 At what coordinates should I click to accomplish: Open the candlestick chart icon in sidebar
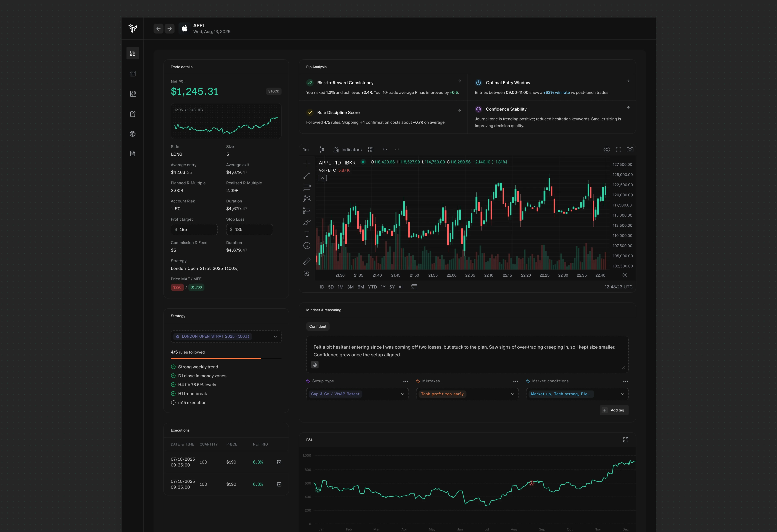[x=133, y=94]
